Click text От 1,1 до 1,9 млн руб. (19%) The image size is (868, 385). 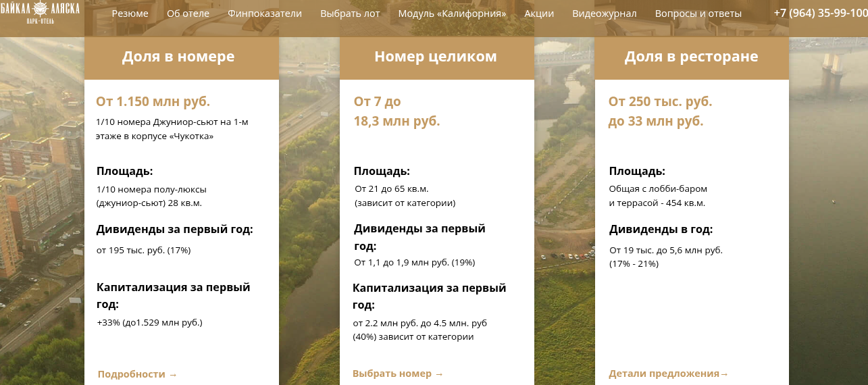415,262
